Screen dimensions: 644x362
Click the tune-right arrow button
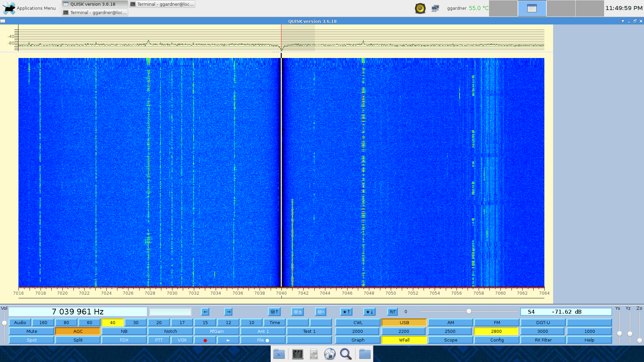tap(228, 312)
